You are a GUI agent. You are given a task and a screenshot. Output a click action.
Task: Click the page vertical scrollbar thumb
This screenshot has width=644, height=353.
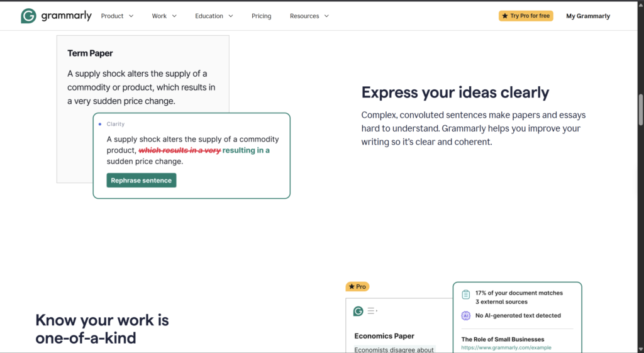pyautogui.click(x=641, y=109)
